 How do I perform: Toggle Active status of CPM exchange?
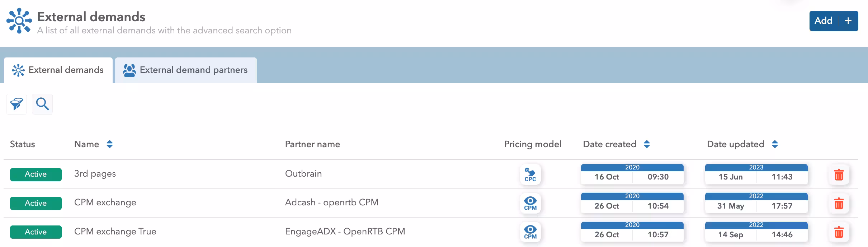tap(36, 203)
